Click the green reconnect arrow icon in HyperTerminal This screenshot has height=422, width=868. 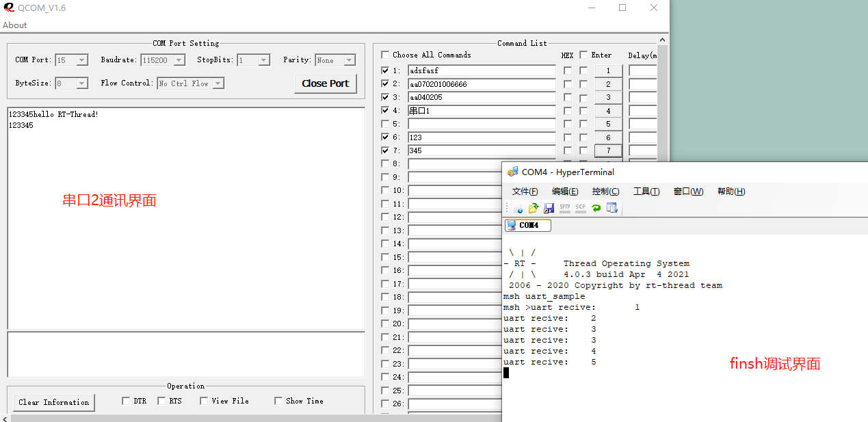(x=596, y=208)
